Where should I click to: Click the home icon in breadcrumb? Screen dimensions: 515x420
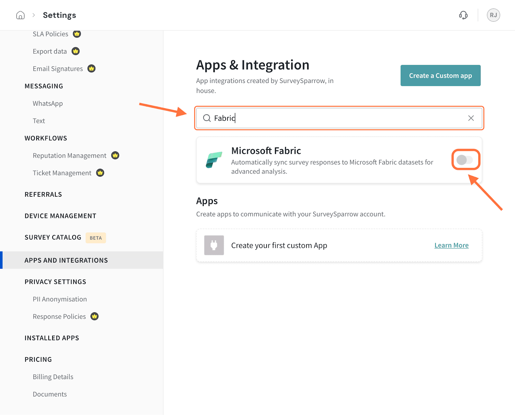20,15
